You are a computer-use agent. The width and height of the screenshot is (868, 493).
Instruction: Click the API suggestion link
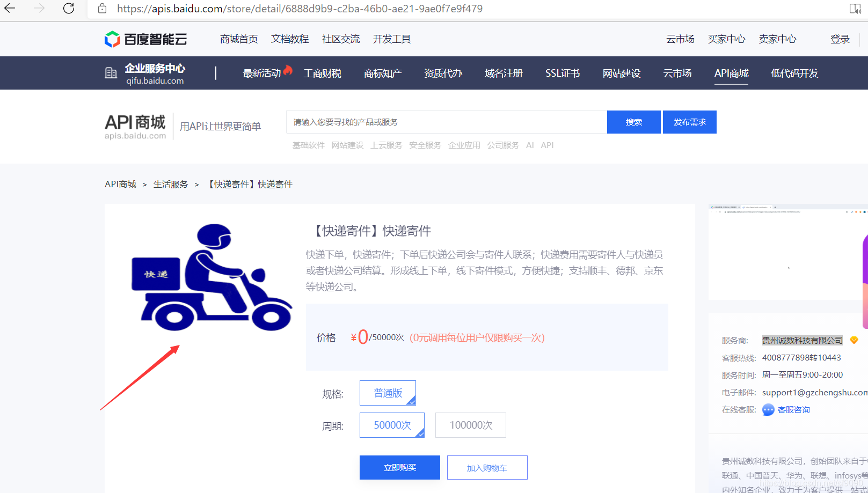(547, 145)
